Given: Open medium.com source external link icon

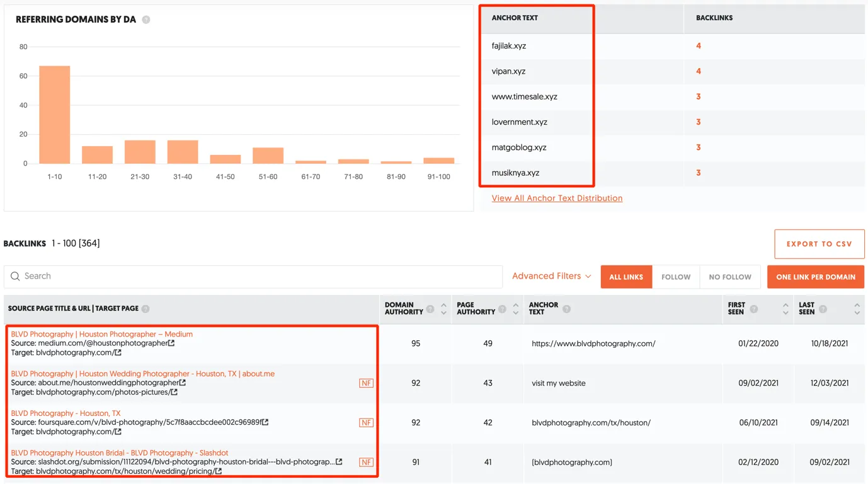Looking at the screenshot, I should click(171, 343).
